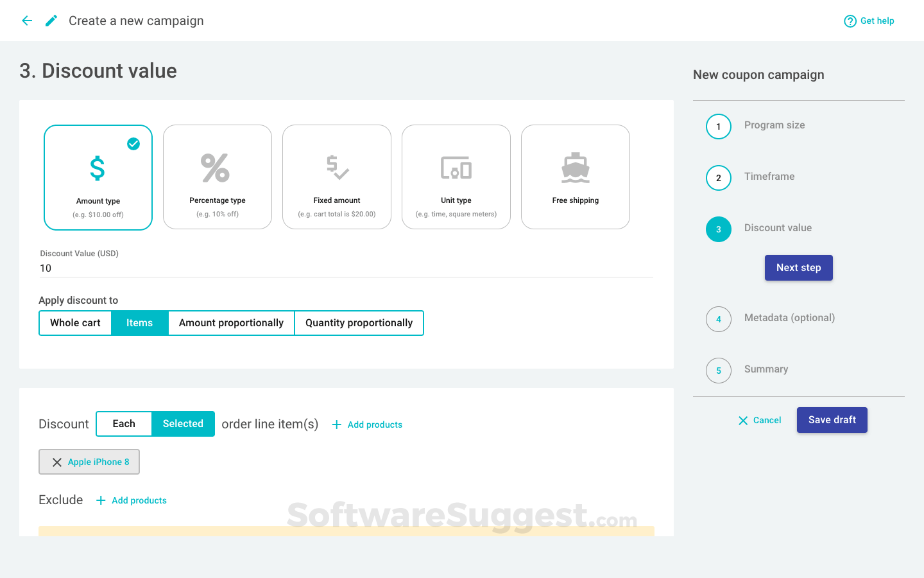This screenshot has width=924, height=578.
Task: Toggle discount to Each order line item
Action: 124,424
